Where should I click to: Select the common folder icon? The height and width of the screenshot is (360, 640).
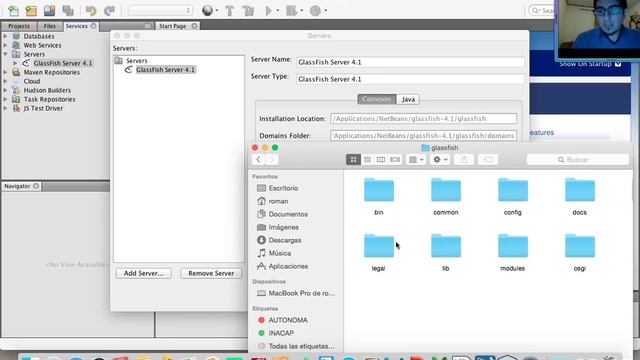446,190
